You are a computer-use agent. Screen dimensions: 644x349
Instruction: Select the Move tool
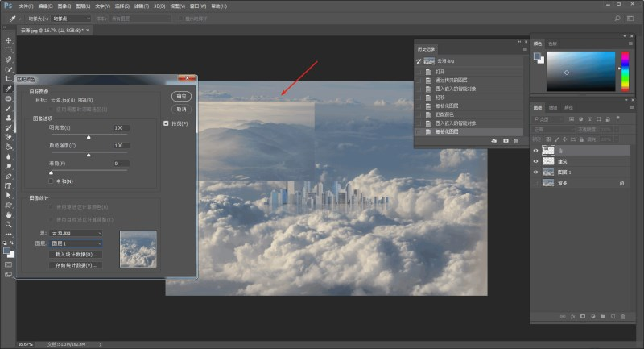coord(9,40)
